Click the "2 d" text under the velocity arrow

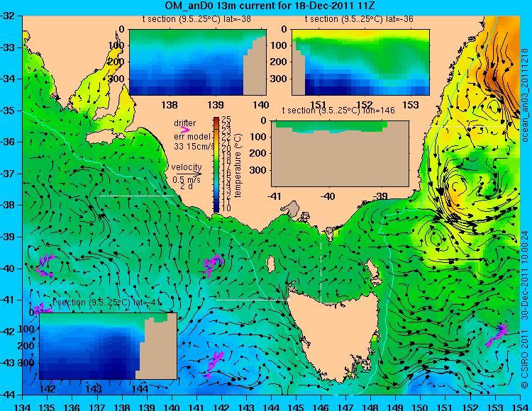(x=187, y=186)
